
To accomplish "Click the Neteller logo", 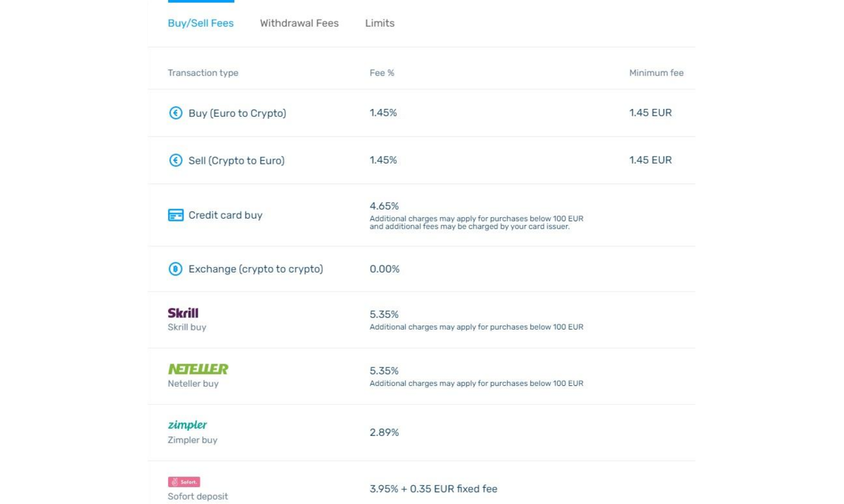I will click(x=198, y=369).
